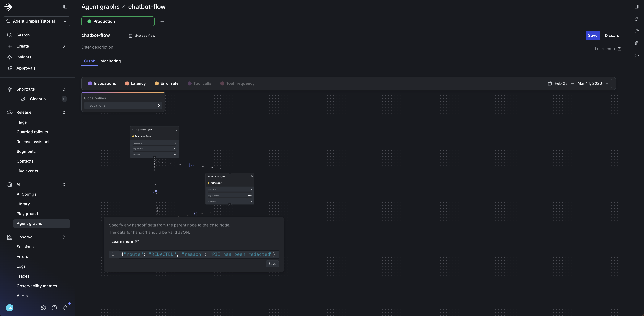Open the Agent Graphs Tutorial project dropdown
644x316 pixels.
[x=36, y=21]
